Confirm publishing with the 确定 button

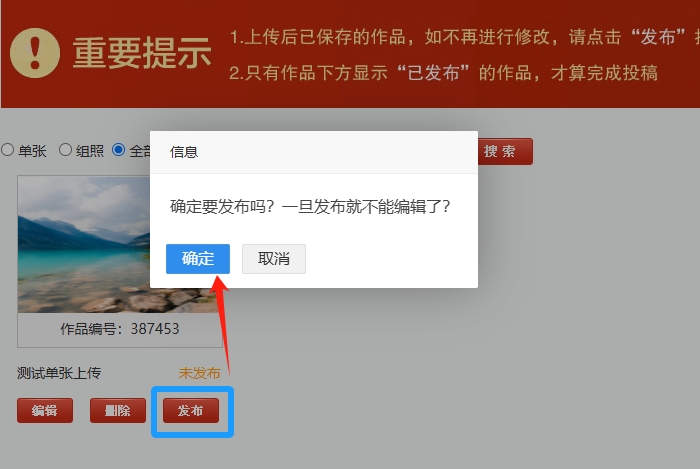coord(198,259)
